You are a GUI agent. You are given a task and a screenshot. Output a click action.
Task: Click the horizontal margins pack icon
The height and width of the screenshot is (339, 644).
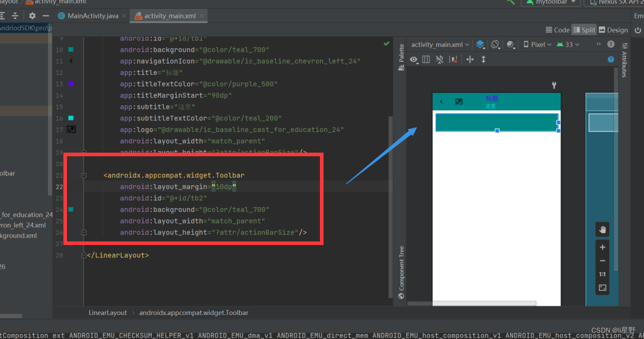pos(470,60)
